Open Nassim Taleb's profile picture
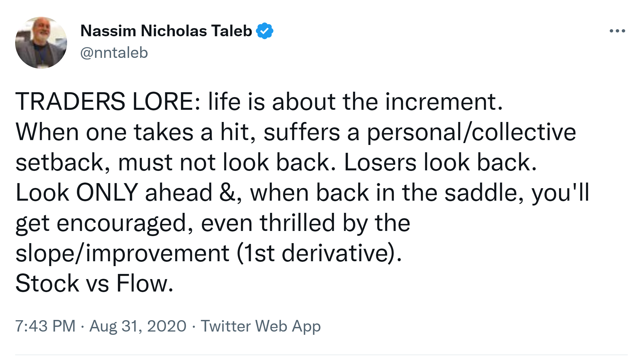Viewport: 641px width, 364px height. click(41, 43)
